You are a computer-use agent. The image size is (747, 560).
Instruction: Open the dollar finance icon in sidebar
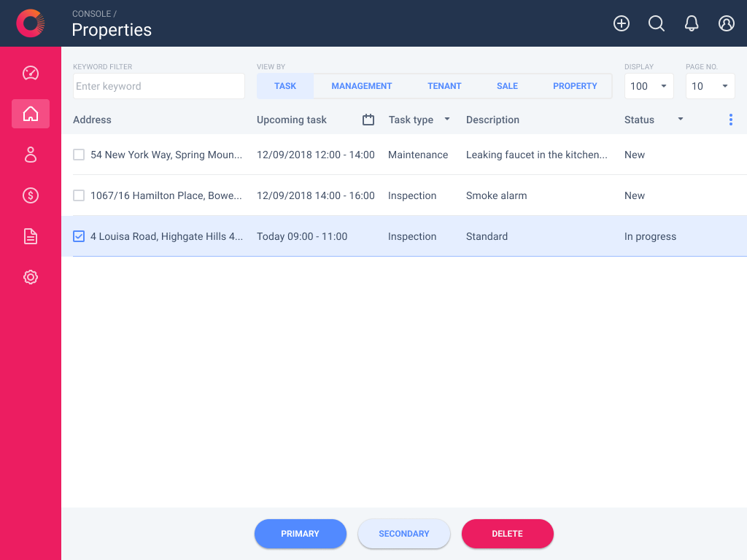pos(31,195)
